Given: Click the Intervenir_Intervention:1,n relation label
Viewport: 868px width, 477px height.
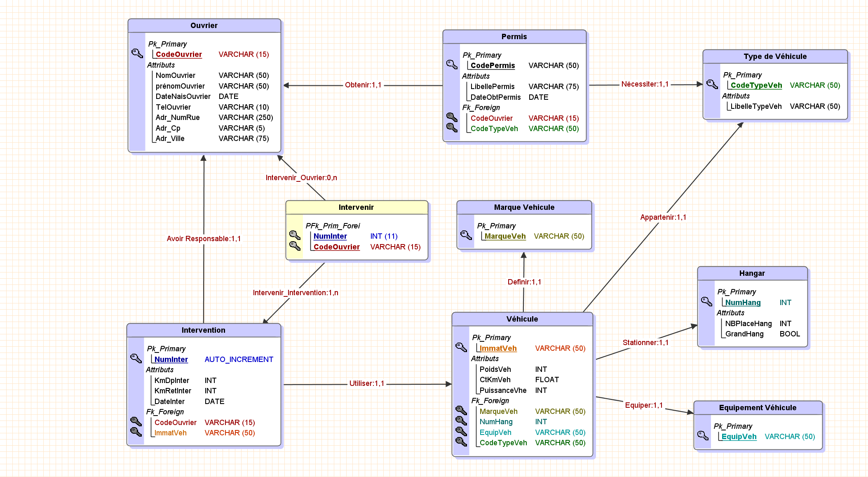Looking at the screenshot, I should coord(296,293).
